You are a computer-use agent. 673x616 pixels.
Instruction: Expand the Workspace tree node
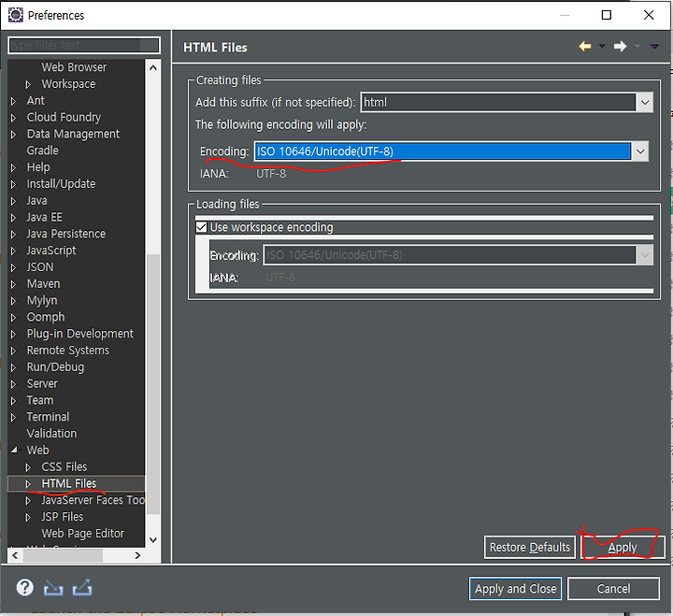click(28, 84)
